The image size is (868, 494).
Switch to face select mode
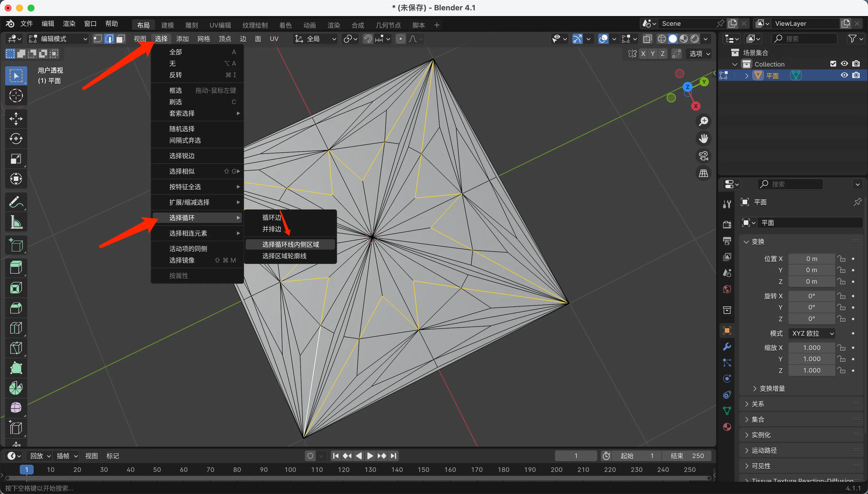coord(121,39)
